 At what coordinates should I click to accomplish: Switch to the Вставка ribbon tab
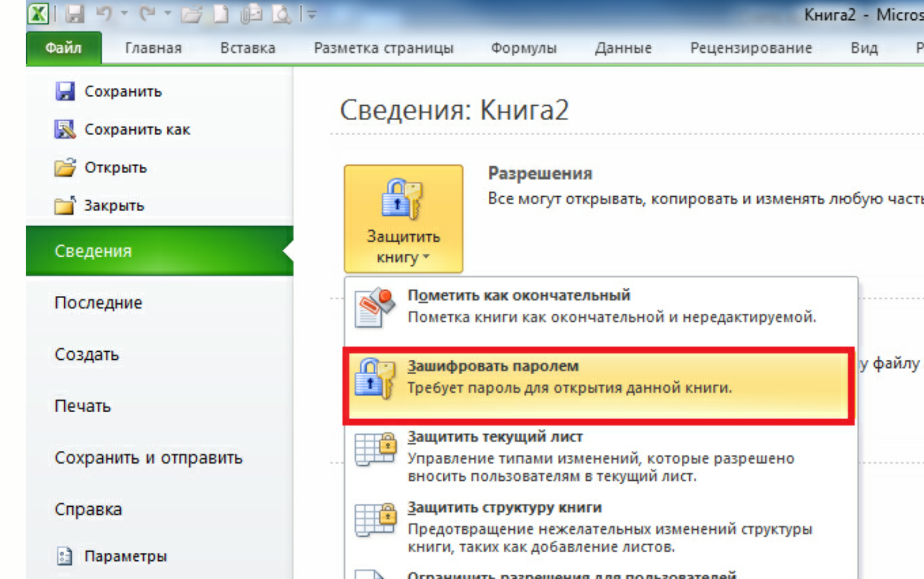coord(248,48)
